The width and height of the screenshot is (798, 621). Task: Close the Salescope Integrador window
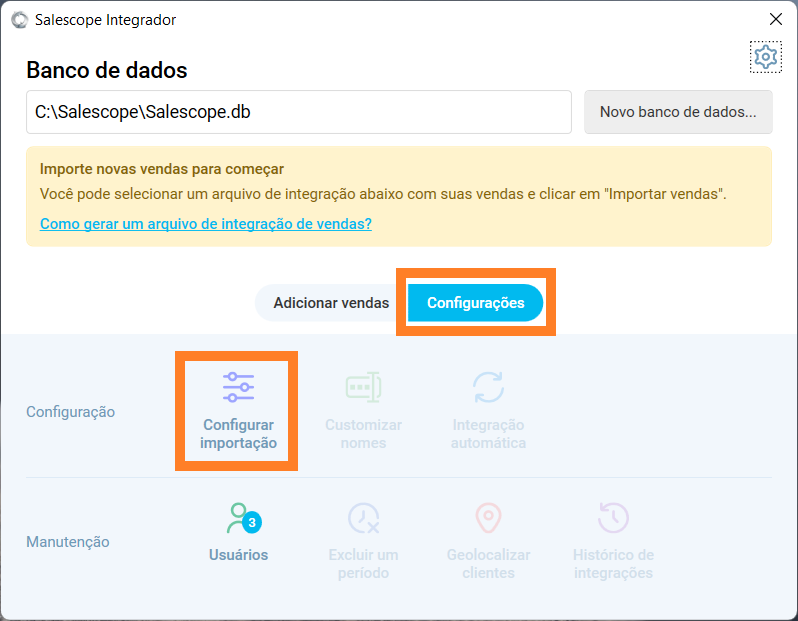(776, 19)
